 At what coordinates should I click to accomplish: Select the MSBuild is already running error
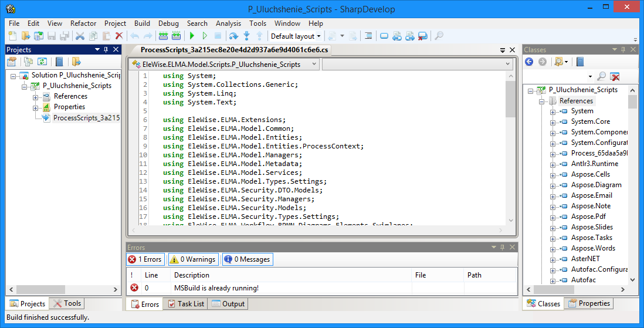(321, 288)
